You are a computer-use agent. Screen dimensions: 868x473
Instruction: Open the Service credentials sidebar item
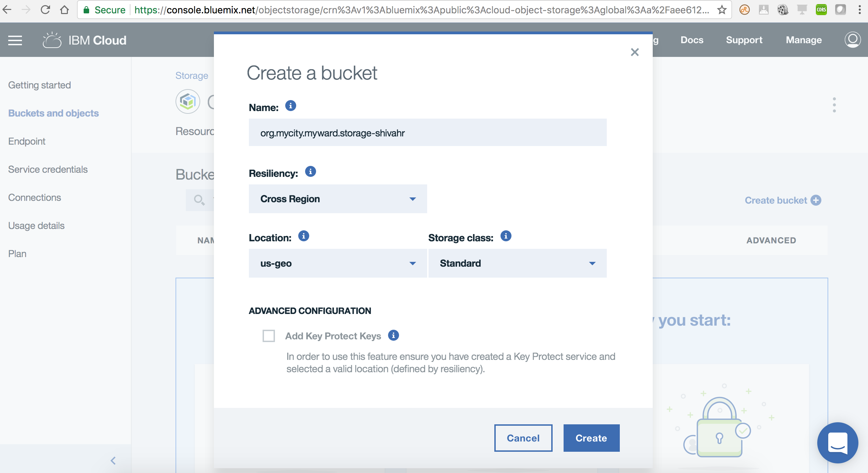coord(48,169)
